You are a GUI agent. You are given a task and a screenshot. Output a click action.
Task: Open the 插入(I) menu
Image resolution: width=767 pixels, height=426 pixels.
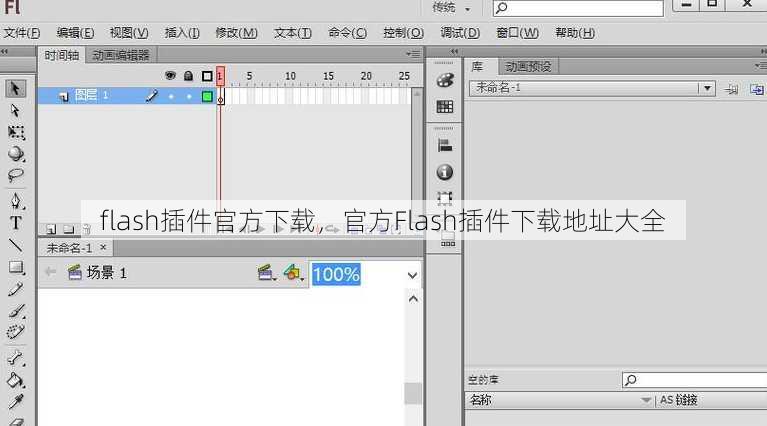pos(182,33)
